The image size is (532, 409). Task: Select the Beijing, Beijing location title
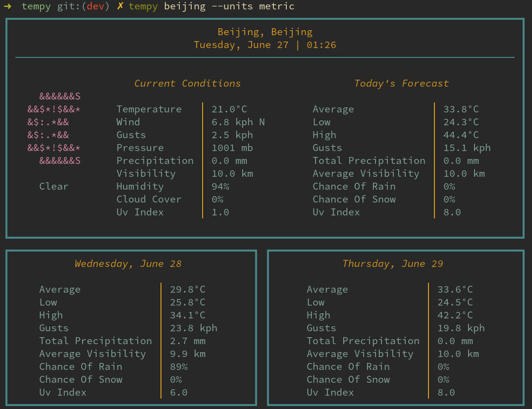tap(265, 31)
